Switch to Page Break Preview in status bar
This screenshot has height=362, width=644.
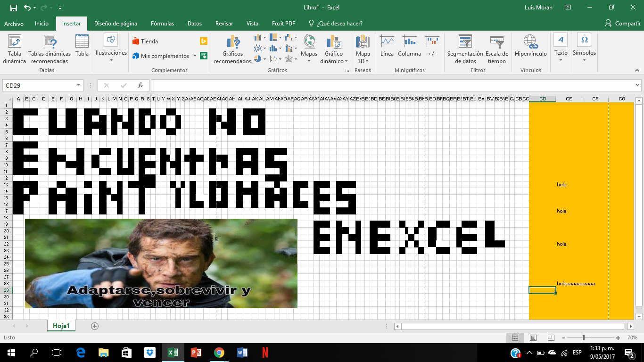tap(551, 338)
